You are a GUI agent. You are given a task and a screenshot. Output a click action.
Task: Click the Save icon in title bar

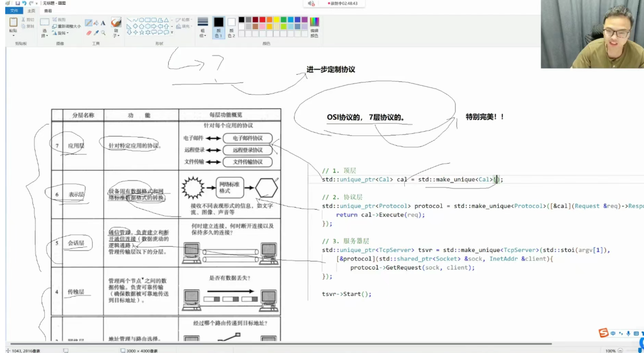[x=17, y=3]
